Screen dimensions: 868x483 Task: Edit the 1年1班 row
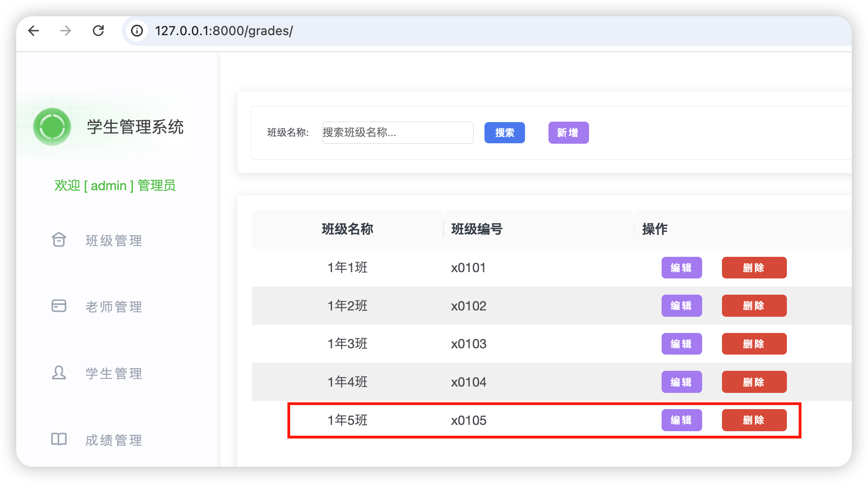(x=681, y=268)
